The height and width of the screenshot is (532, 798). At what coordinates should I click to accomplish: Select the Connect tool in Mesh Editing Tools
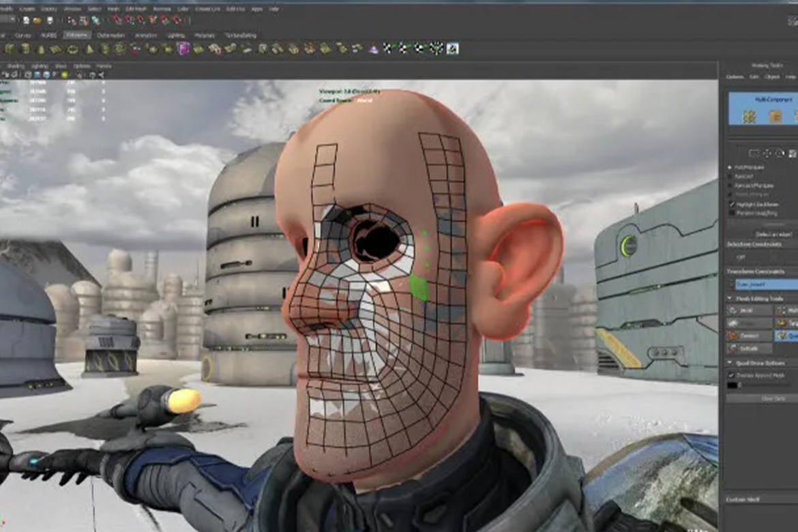(749, 336)
